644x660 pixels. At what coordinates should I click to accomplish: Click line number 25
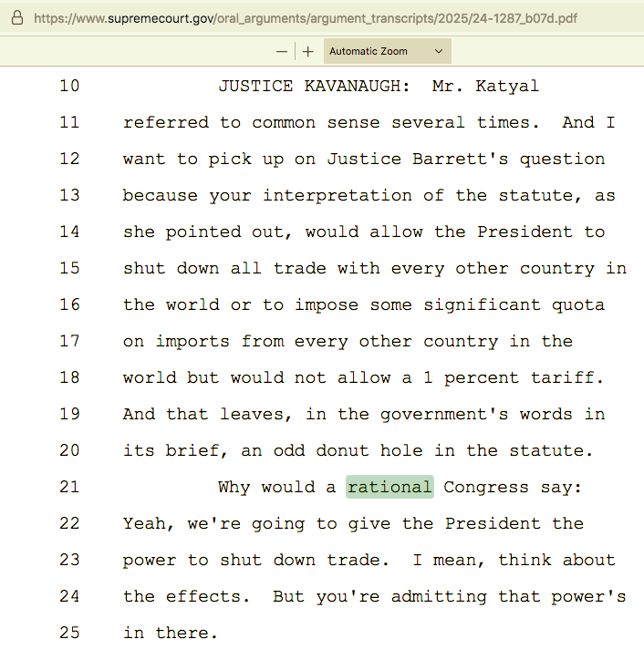(69, 633)
